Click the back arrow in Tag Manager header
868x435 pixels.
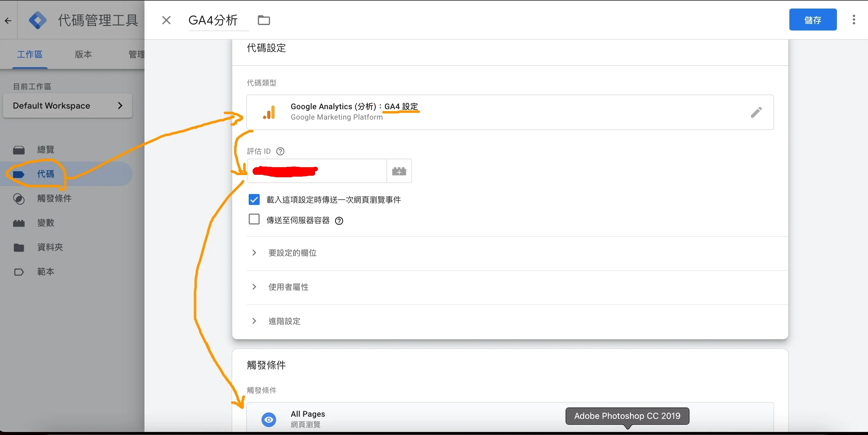point(8,20)
